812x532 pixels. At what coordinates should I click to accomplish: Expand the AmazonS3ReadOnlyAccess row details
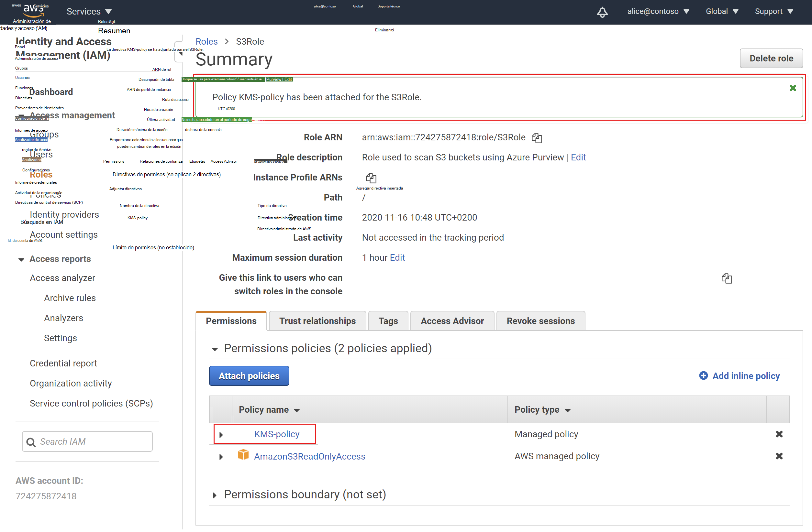pos(221,457)
